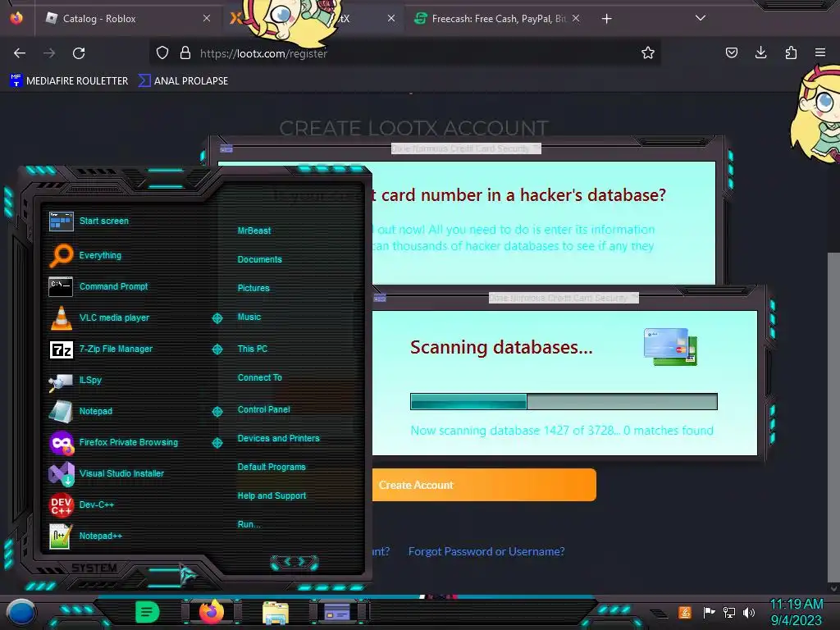The image size is (840, 630).
Task: Open volume control tray icon
Action: [x=749, y=612]
